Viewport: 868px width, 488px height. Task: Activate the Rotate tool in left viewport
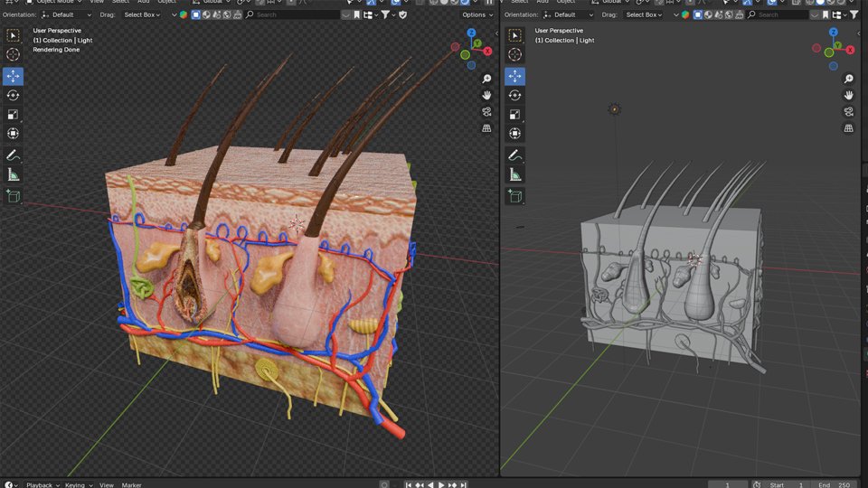point(13,95)
